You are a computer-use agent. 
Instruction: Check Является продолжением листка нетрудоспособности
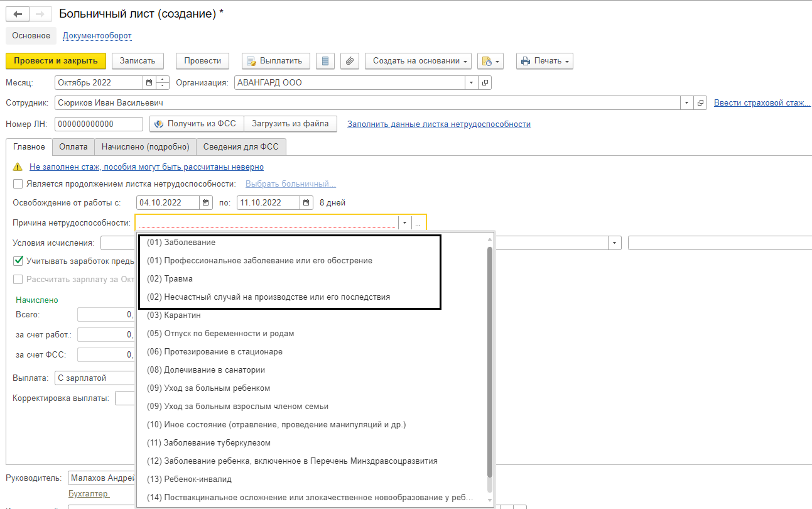(x=18, y=184)
